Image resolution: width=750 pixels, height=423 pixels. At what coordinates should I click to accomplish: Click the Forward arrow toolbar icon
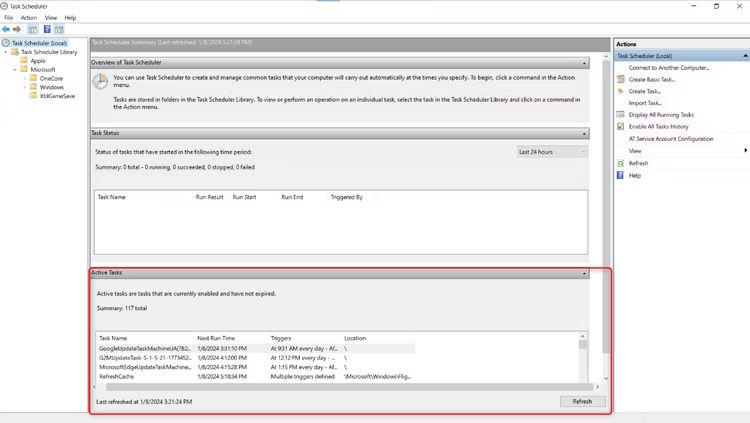click(x=17, y=29)
